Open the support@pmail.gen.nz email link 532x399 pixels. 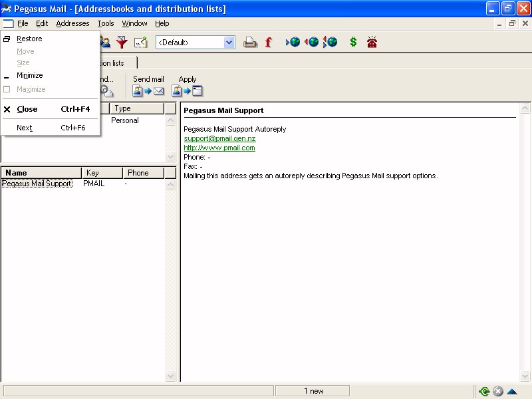click(x=219, y=138)
